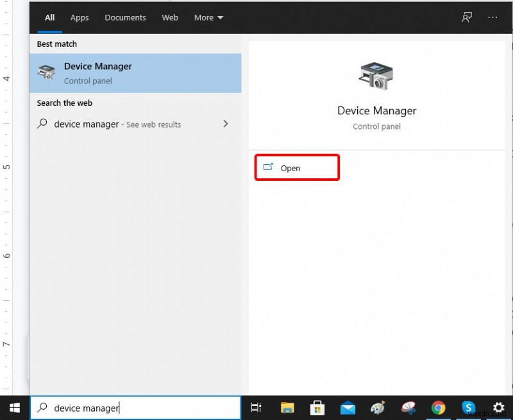This screenshot has height=420, width=513.
Task: Switch to the Documents tab
Action: coord(125,17)
